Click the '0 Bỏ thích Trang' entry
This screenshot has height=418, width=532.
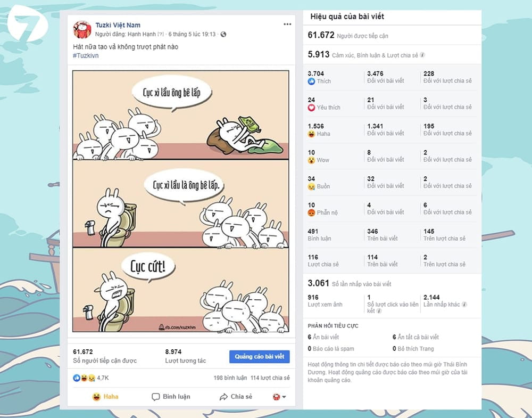click(413, 349)
